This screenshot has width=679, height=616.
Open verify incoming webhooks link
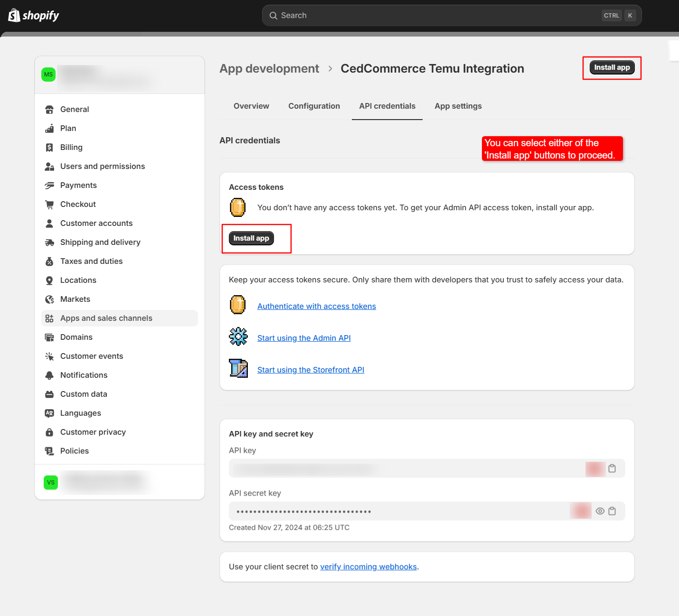(368, 567)
